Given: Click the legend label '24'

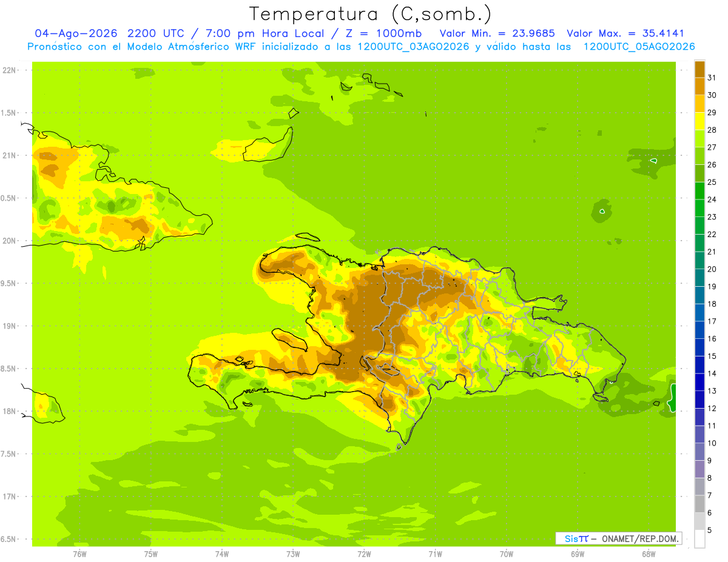Looking at the screenshot, I should pos(712,199).
